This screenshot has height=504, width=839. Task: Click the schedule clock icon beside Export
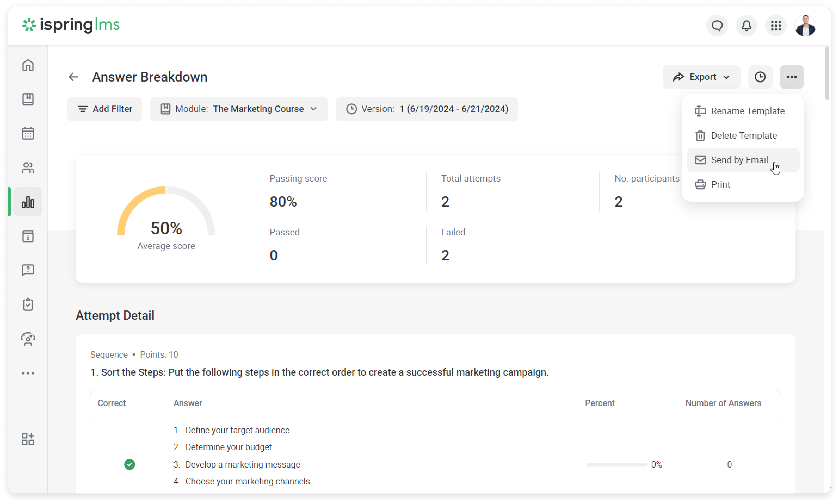tap(760, 77)
